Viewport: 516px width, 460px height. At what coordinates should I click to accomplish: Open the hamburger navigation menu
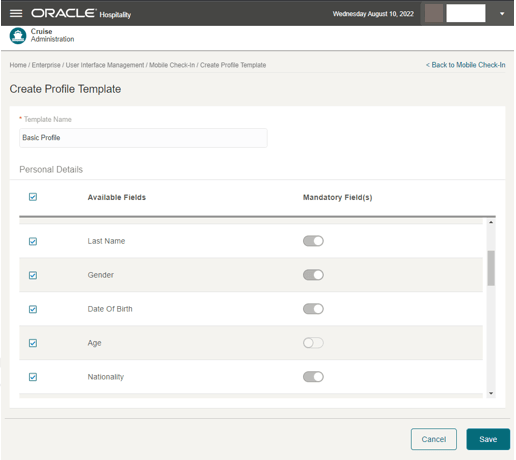coord(16,13)
